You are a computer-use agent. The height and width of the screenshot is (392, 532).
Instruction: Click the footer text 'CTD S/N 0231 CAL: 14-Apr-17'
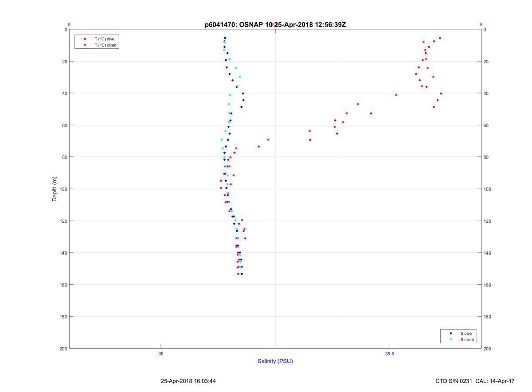point(475,381)
